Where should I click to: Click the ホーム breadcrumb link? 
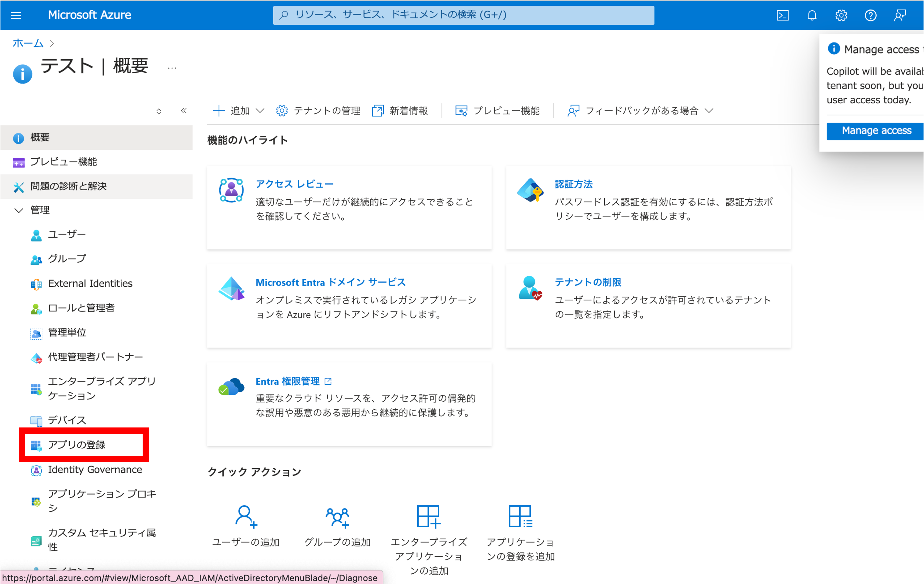(28, 43)
